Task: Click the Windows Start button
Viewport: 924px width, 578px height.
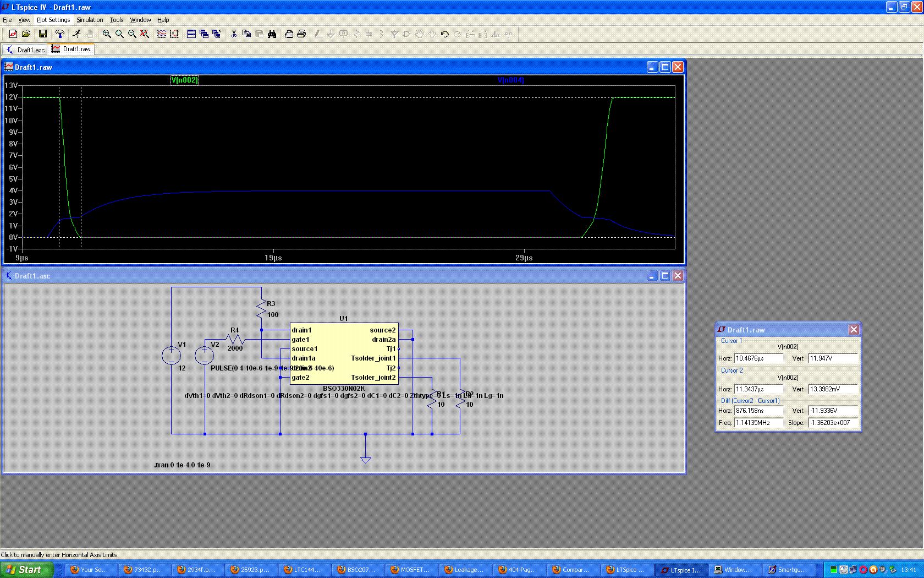Action: (x=26, y=570)
